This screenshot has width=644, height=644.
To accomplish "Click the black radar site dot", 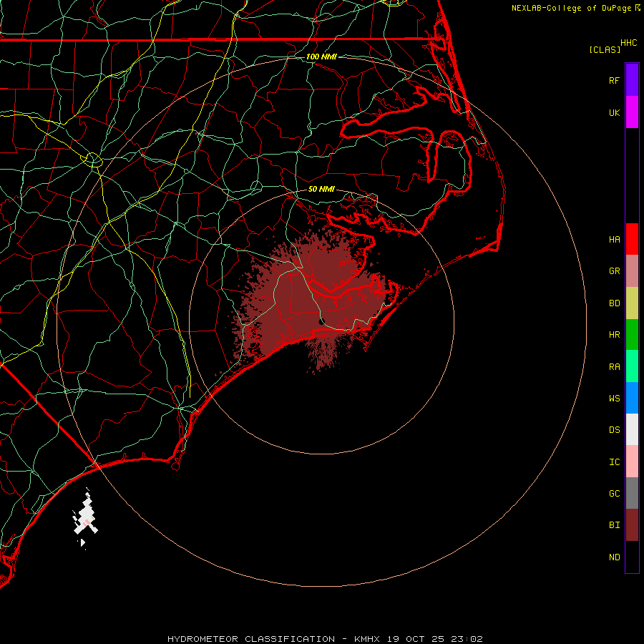I will click(x=322, y=321).
